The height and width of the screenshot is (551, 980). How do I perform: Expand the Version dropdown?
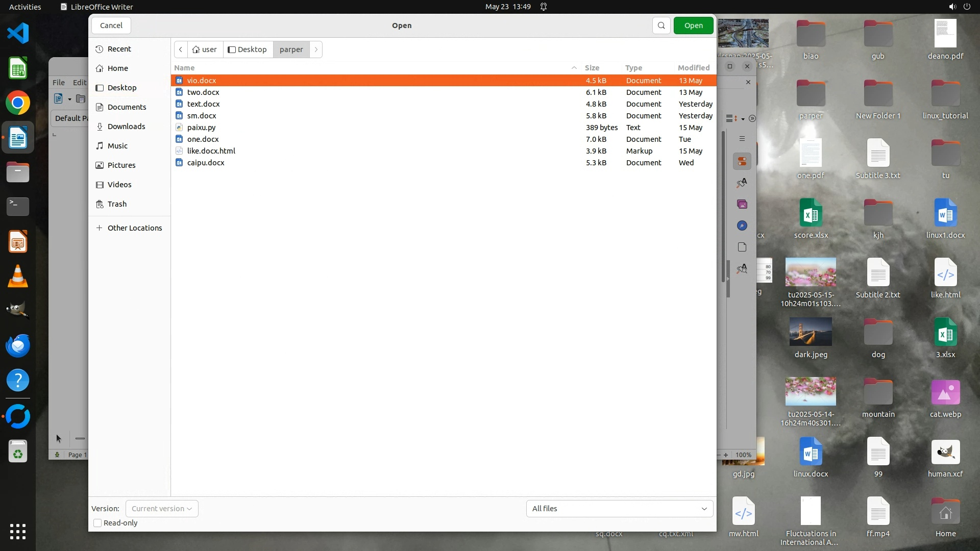tap(162, 509)
